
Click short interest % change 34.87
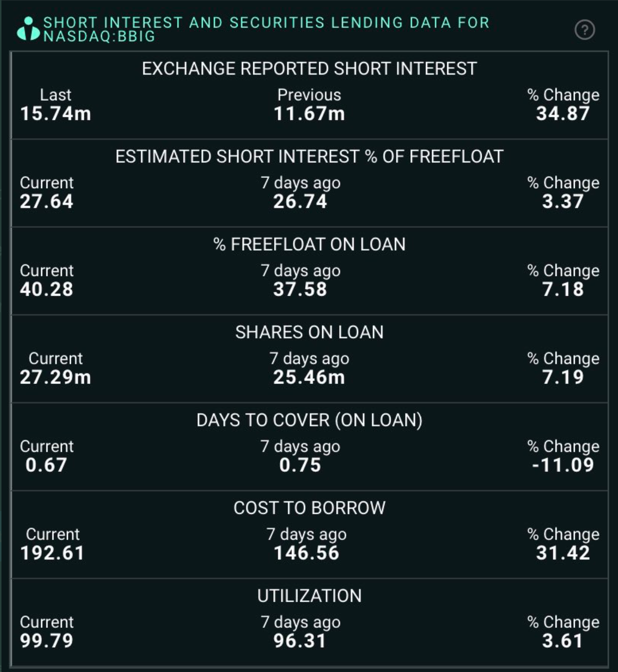click(563, 113)
